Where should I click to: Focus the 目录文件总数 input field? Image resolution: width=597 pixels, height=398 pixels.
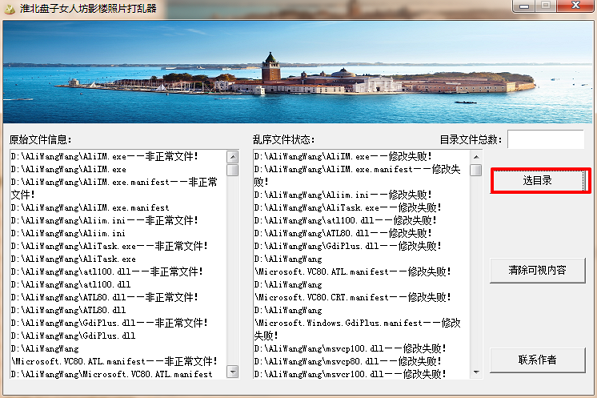coord(546,139)
